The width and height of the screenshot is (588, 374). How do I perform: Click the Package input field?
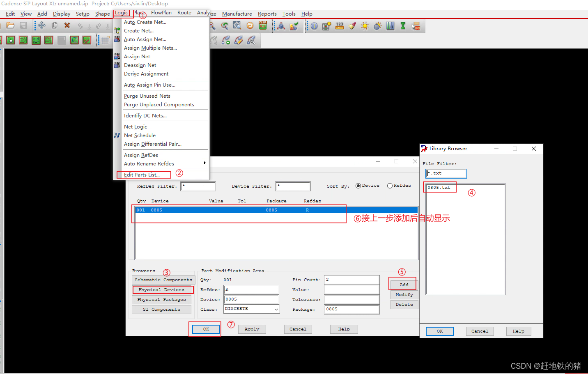pos(352,310)
